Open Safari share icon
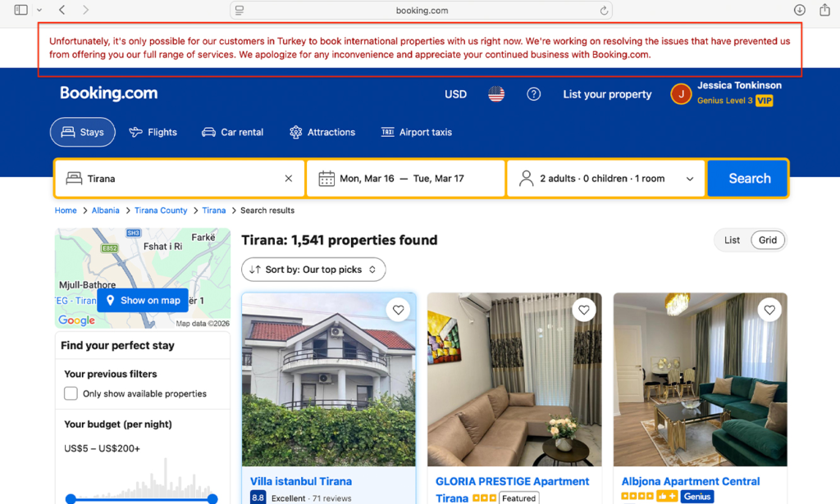Viewport: 840px width, 504px height. tap(824, 10)
